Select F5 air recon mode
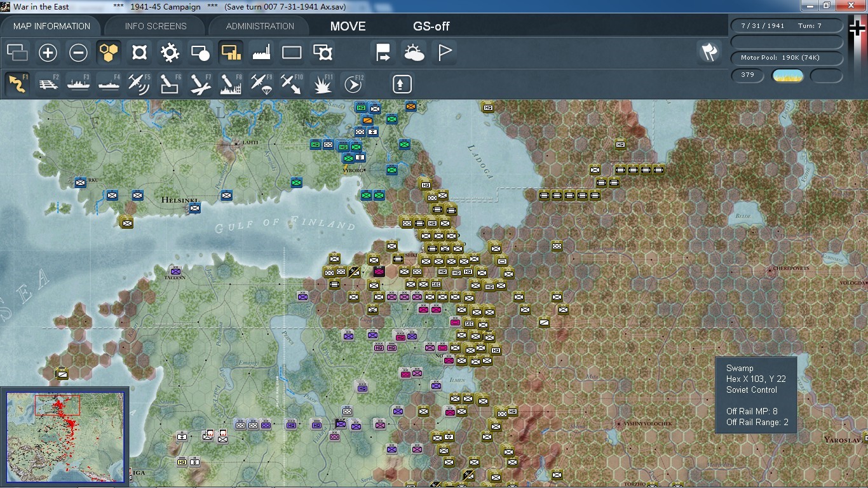 coord(139,84)
